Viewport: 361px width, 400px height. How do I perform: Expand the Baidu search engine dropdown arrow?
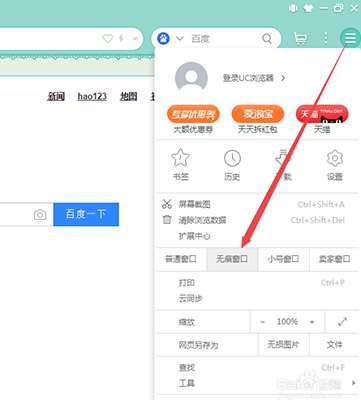coord(180,38)
